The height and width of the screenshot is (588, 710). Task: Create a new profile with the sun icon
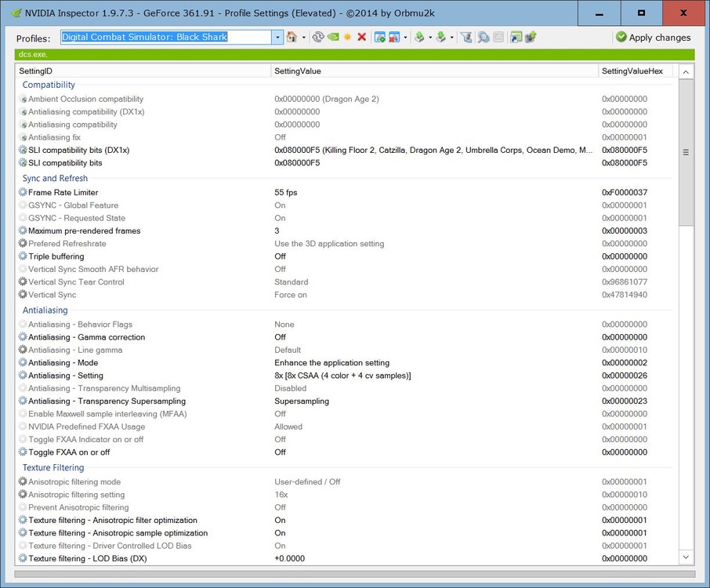tap(347, 37)
